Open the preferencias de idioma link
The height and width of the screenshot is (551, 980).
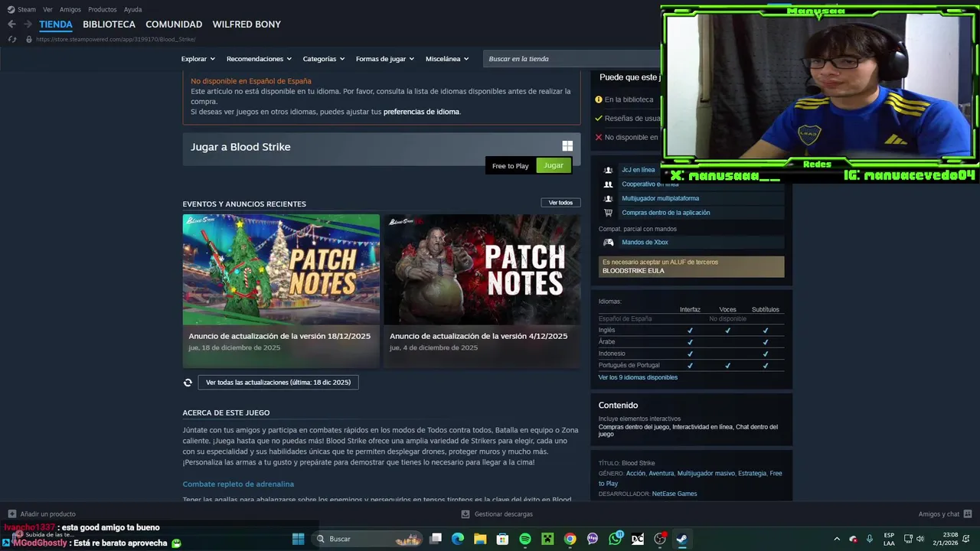pos(421,112)
